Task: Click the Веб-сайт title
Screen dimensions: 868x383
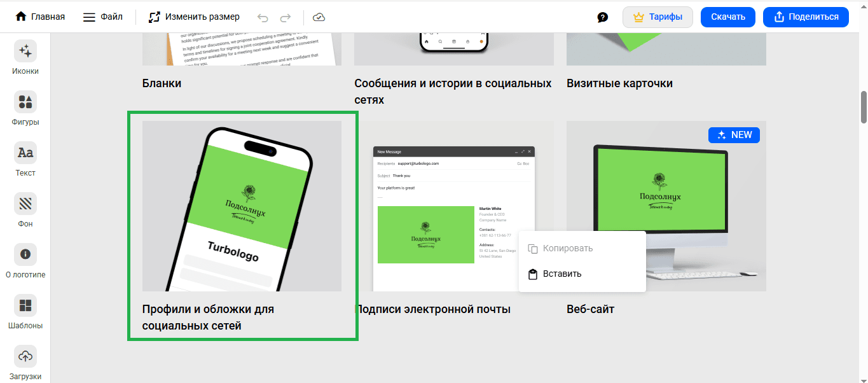Action: click(x=590, y=310)
